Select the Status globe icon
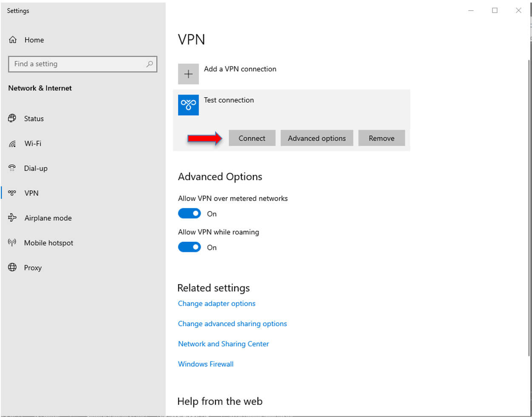 coord(12,119)
